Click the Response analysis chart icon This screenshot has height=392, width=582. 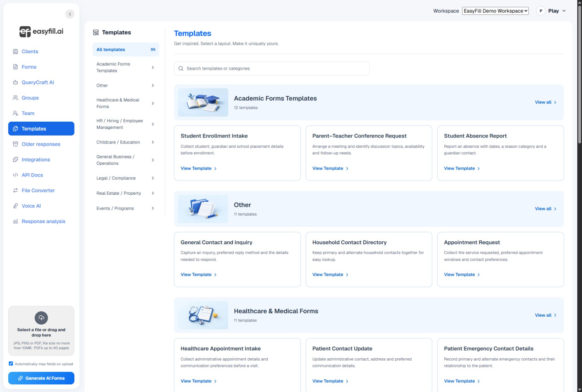coord(15,221)
